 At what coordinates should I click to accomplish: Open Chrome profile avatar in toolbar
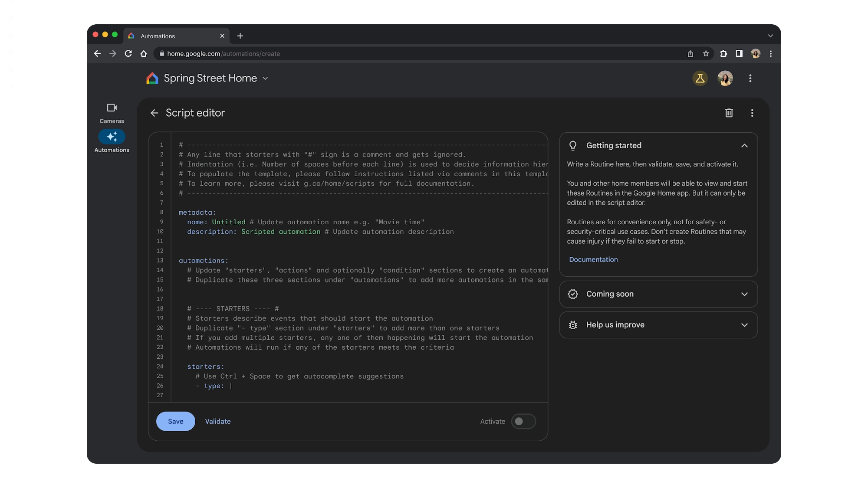(756, 54)
